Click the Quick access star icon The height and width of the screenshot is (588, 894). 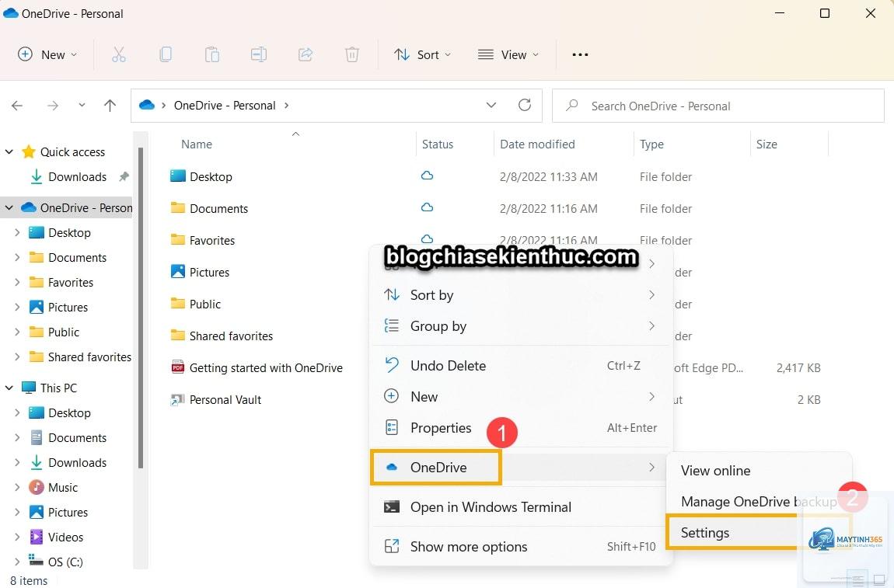[x=28, y=151]
